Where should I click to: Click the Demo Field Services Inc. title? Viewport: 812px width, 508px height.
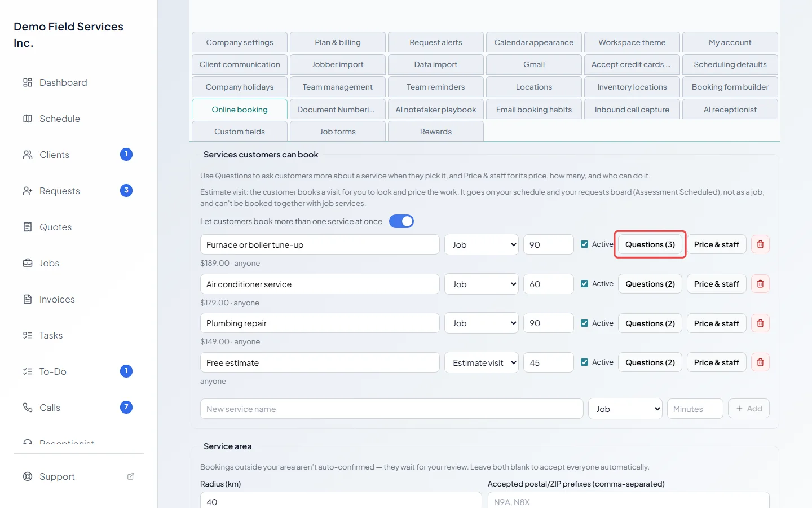pyautogui.click(x=68, y=34)
